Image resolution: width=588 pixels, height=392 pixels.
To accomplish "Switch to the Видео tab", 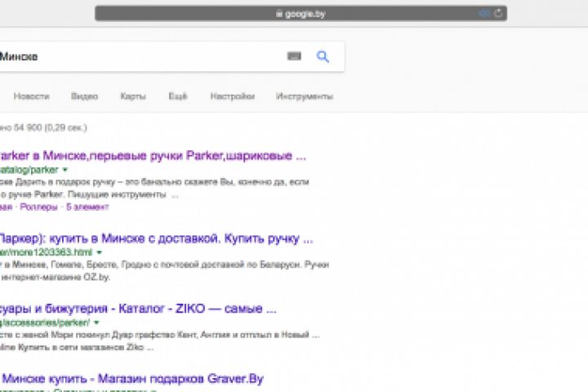I will click(x=84, y=96).
